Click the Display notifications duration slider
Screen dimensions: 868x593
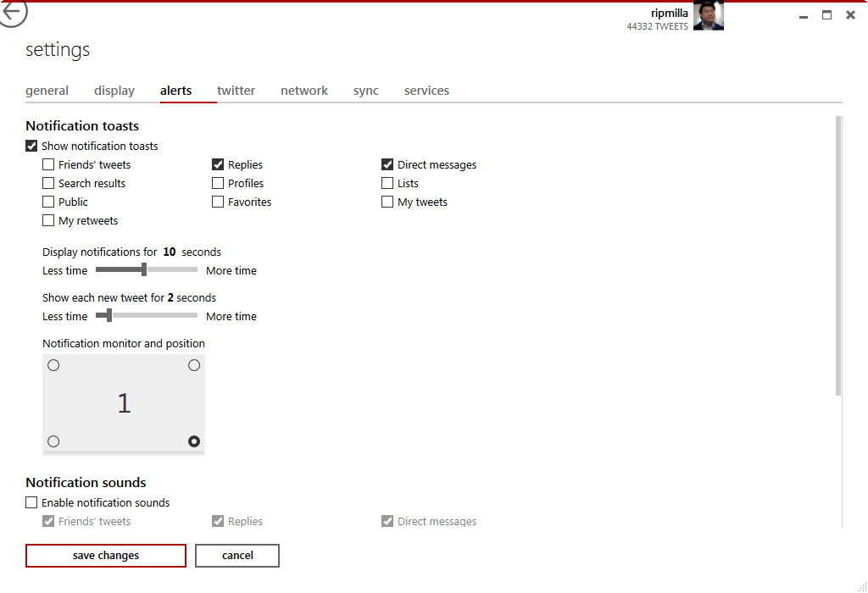click(146, 270)
